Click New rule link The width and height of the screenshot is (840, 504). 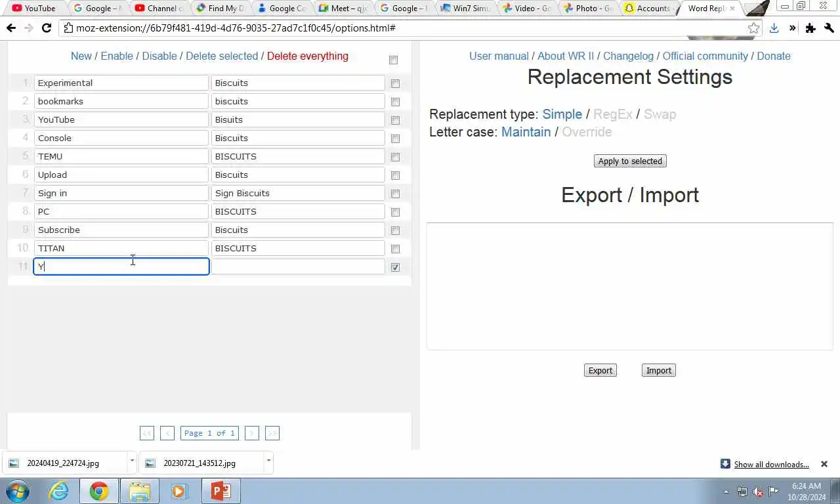pyautogui.click(x=81, y=56)
